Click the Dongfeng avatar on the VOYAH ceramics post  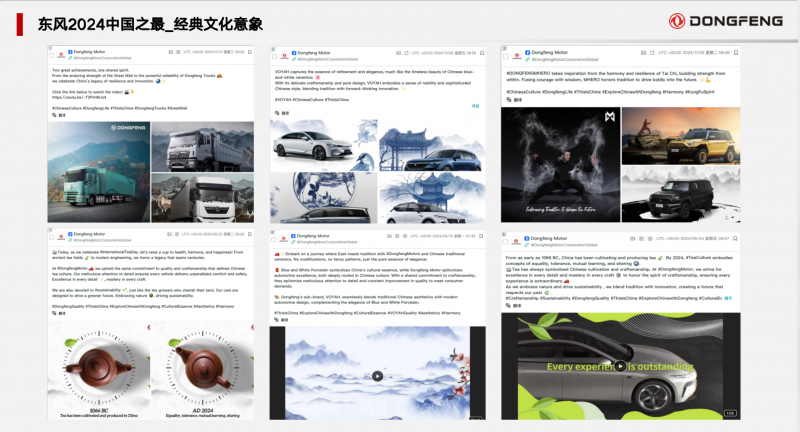(284, 56)
